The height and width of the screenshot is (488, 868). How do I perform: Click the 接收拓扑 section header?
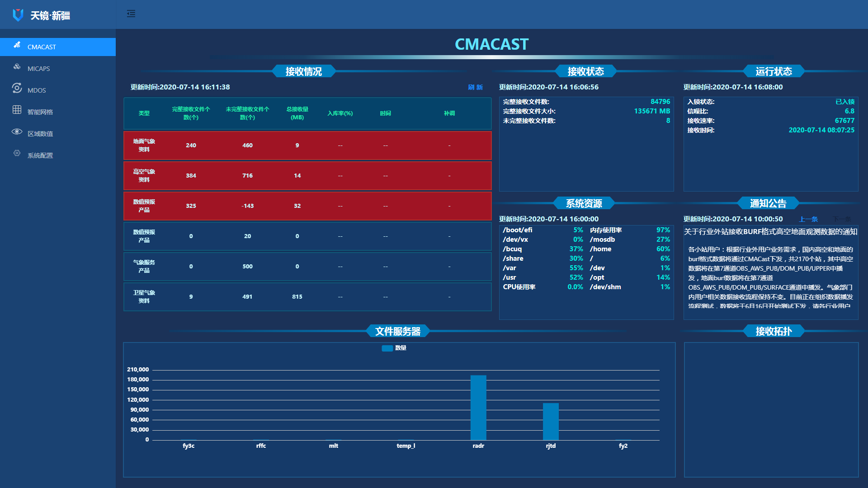(x=774, y=331)
